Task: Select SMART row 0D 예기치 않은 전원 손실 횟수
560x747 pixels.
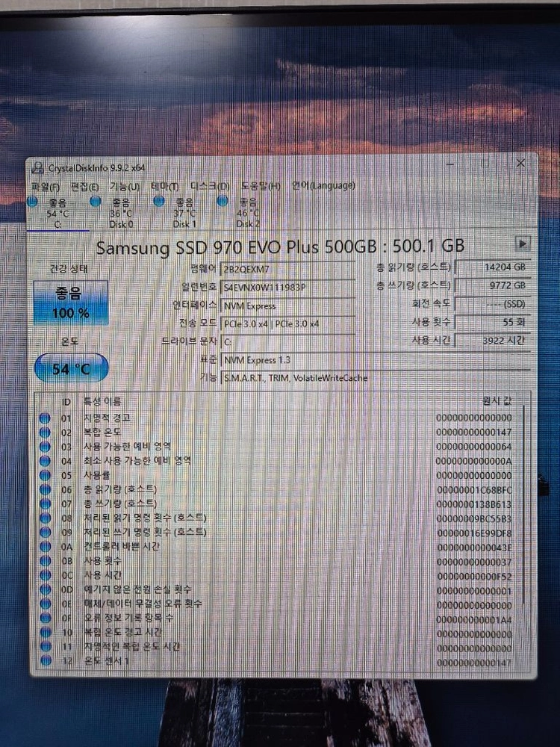Action: point(278,589)
